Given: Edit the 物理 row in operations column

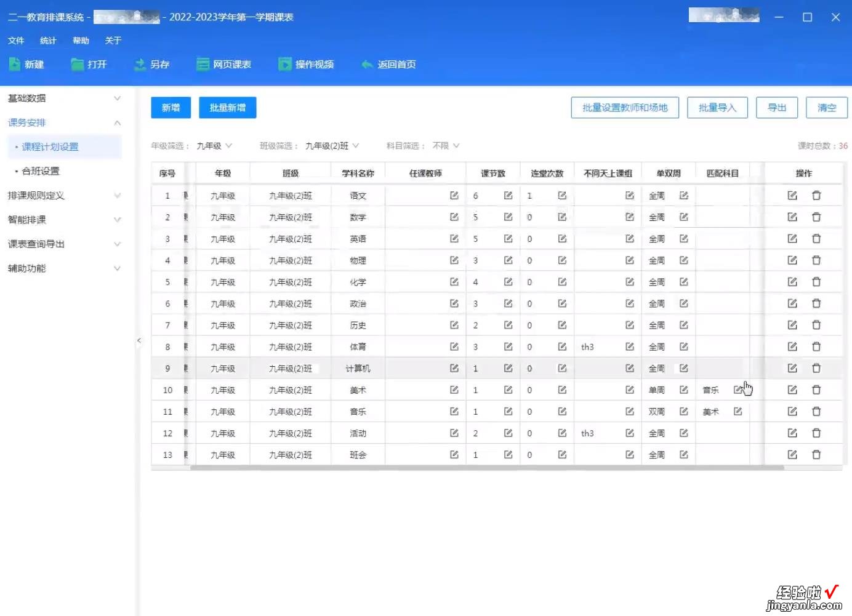Looking at the screenshot, I should point(792,260).
